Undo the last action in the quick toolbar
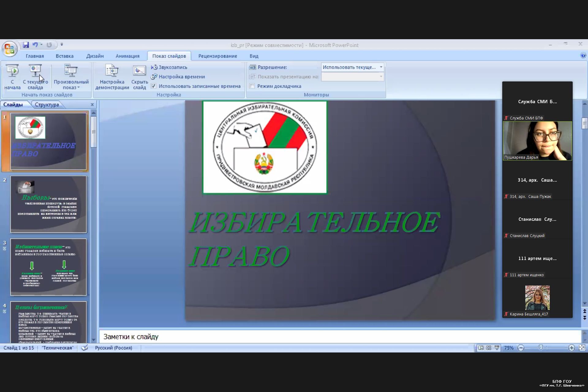588x392 pixels. 35,45
